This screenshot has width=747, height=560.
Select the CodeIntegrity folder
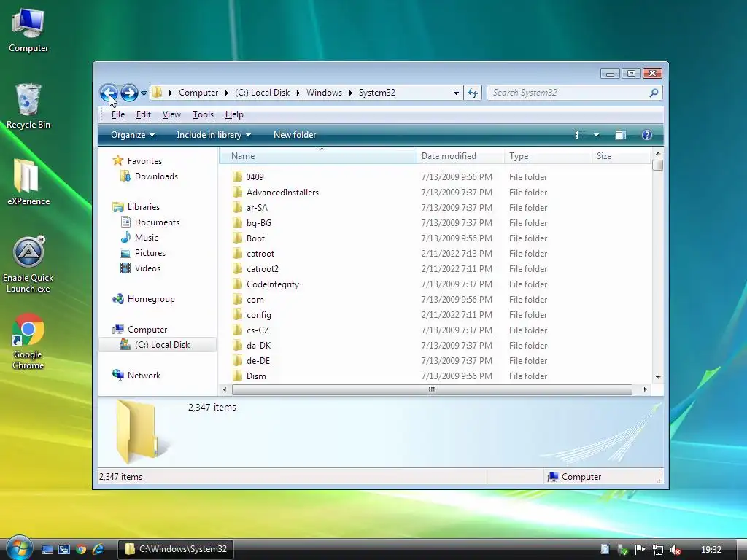(x=272, y=284)
